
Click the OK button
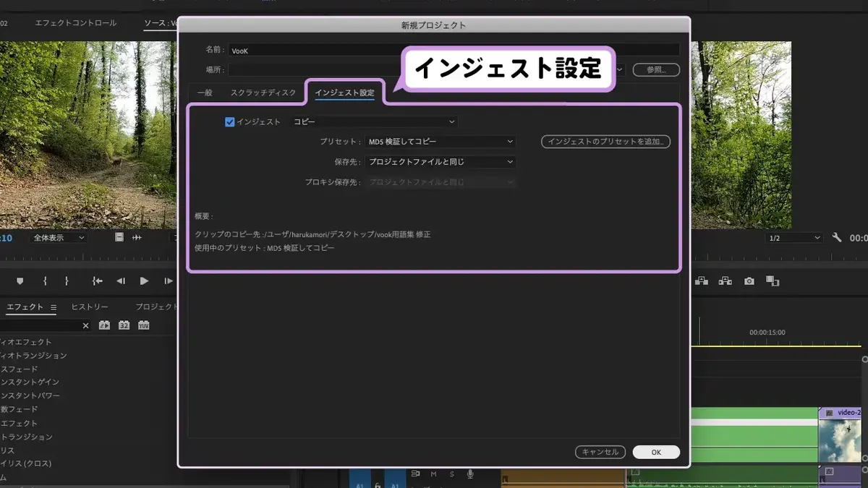656,452
